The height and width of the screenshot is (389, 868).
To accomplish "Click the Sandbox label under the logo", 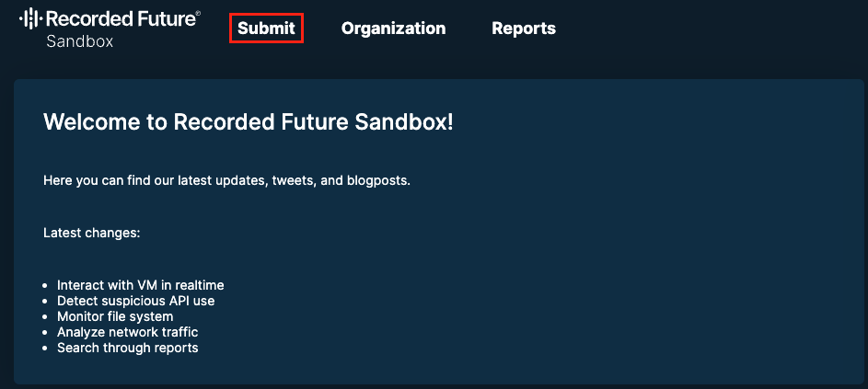I will pyautogui.click(x=80, y=41).
